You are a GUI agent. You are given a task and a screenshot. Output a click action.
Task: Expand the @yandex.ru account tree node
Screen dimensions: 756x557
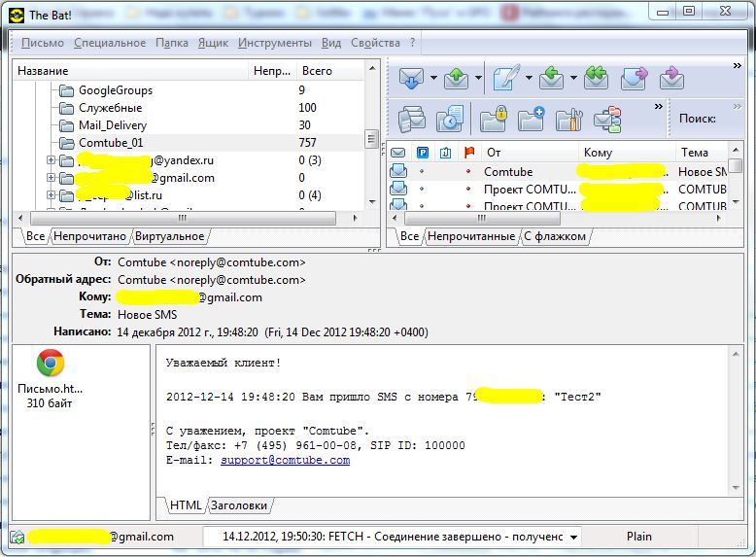(51, 159)
